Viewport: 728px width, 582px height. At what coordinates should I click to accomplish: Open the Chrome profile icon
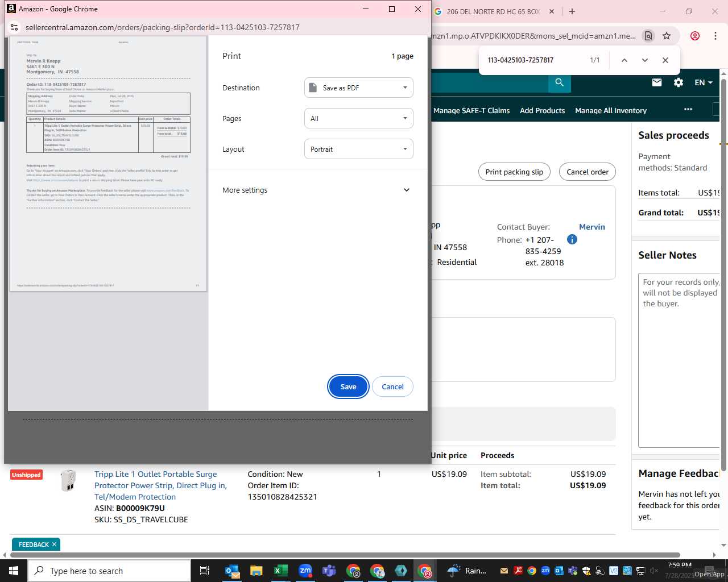click(695, 36)
